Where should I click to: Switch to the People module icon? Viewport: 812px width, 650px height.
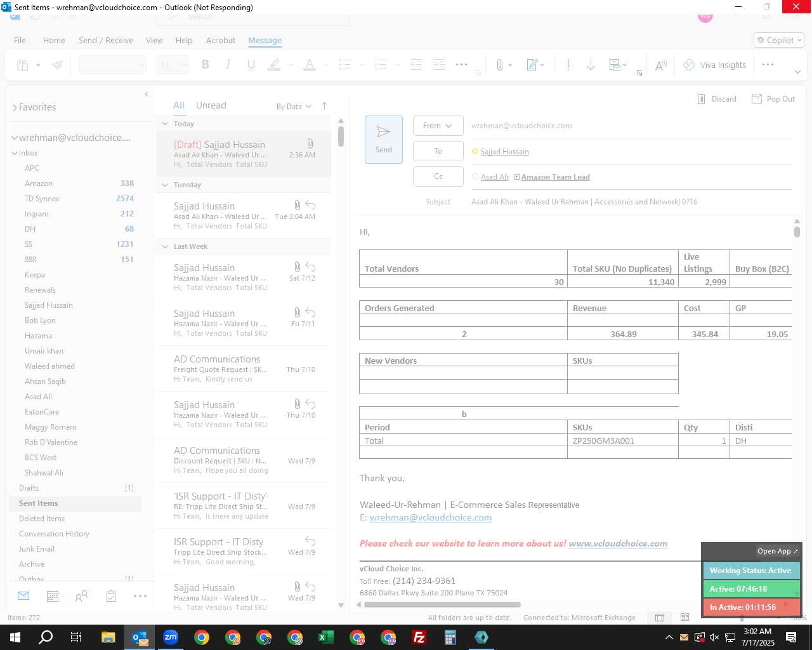click(81, 596)
